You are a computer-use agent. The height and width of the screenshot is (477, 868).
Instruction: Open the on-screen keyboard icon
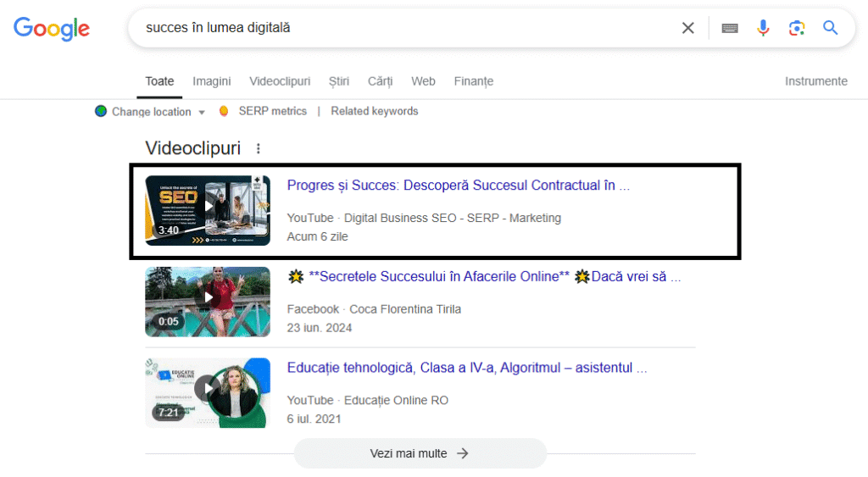pyautogui.click(x=730, y=28)
